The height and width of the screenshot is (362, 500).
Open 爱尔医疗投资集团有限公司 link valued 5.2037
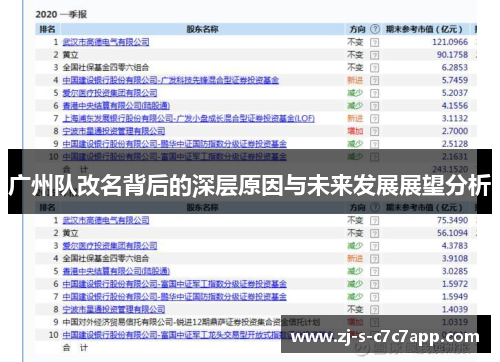pyautogui.click(x=110, y=93)
